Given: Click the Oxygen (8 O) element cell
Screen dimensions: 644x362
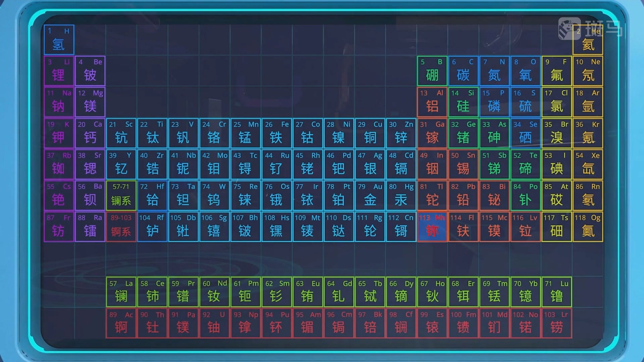Looking at the screenshot, I should point(525,71).
